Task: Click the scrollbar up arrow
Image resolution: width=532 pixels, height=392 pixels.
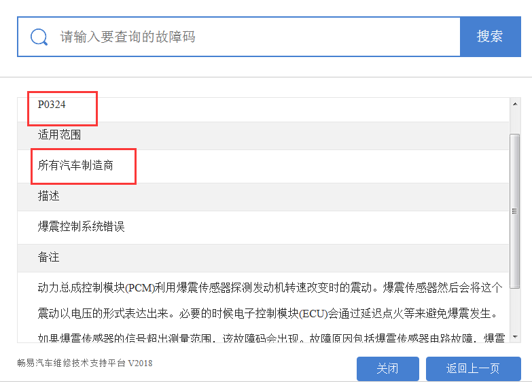Action: [x=515, y=104]
